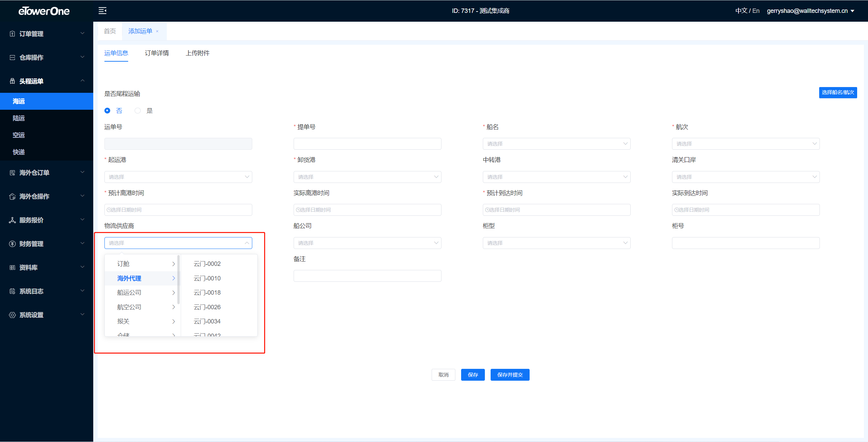Click the 财务管理 yen icon
The width and height of the screenshot is (868, 442).
coord(13,244)
